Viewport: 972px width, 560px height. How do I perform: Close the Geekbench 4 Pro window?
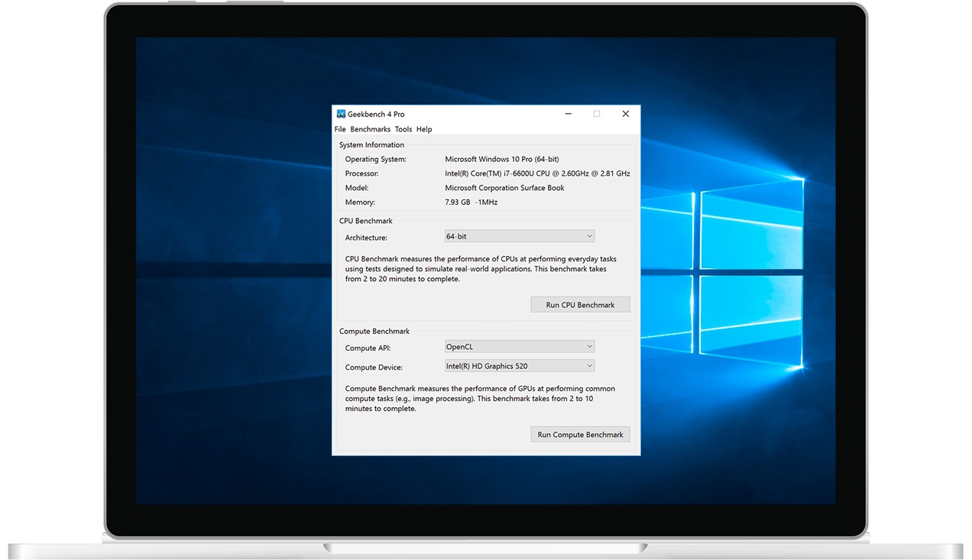(x=625, y=114)
